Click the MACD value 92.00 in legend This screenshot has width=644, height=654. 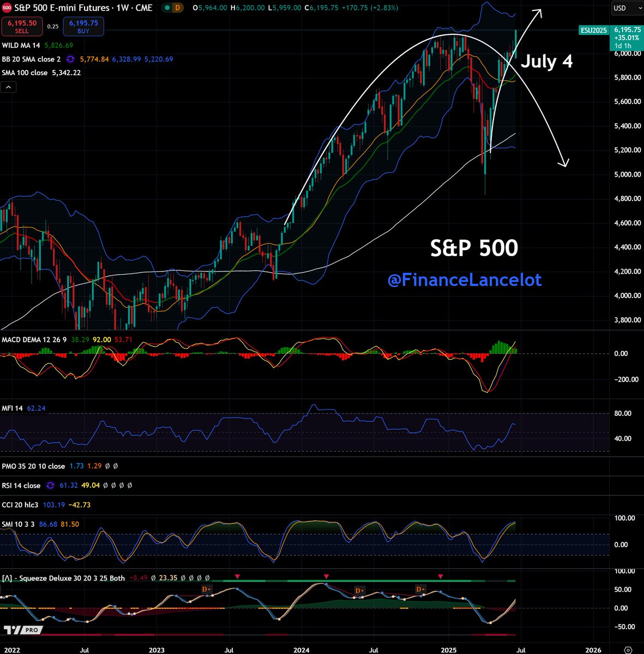pyautogui.click(x=103, y=340)
